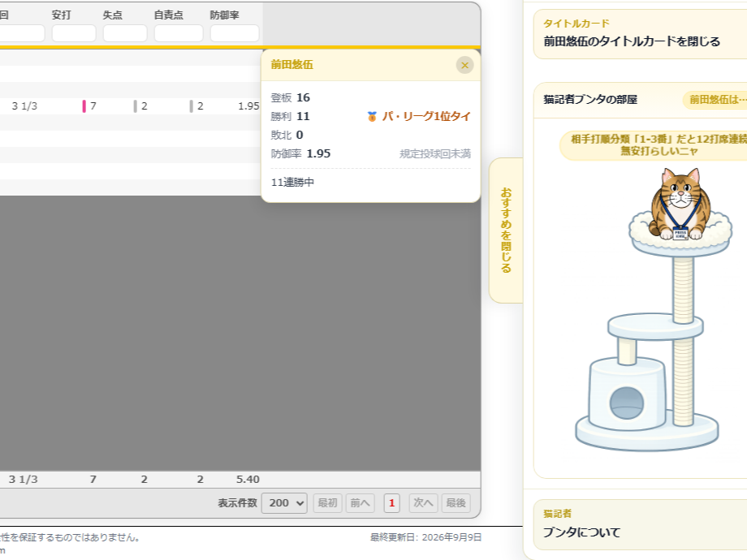Click 前田悠伍のタイトルカードを閉じる card
The height and width of the screenshot is (560, 747).
point(641,34)
